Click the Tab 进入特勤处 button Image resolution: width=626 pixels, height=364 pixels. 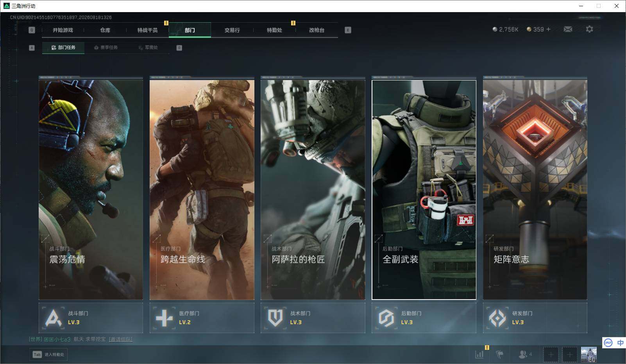48,354
